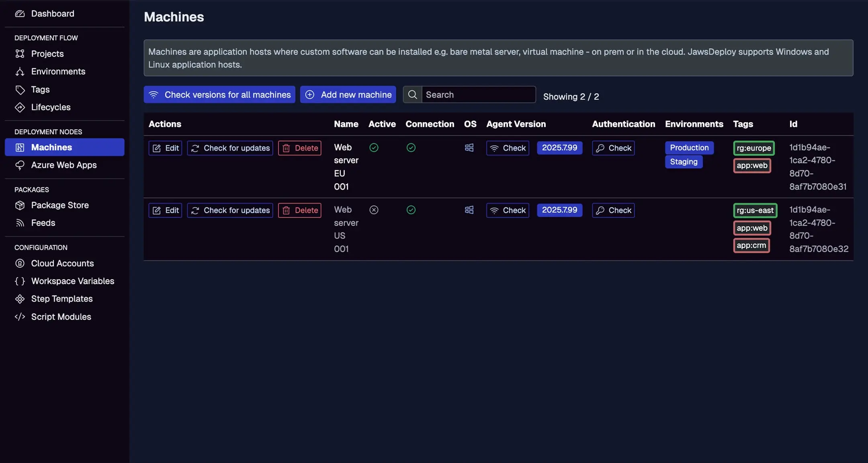Toggle the Active status icon for Web server US 001
This screenshot has width=868, height=463.
(374, 210)
